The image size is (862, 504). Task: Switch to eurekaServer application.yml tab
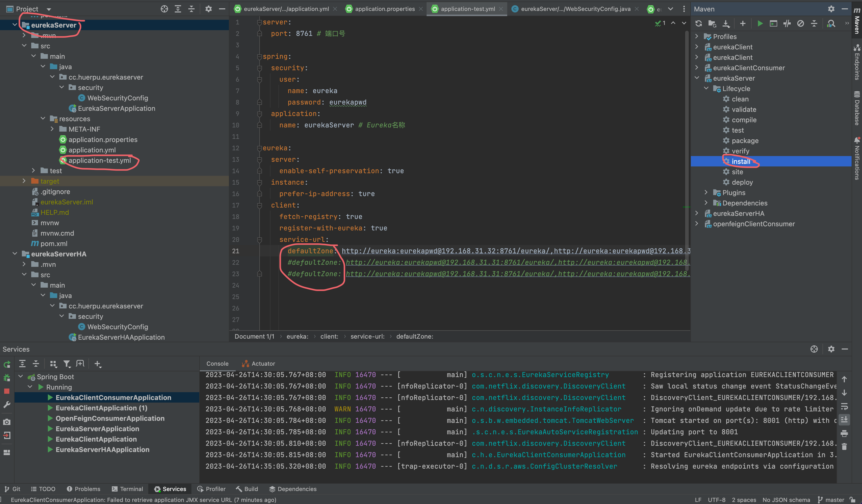[286, 9]
